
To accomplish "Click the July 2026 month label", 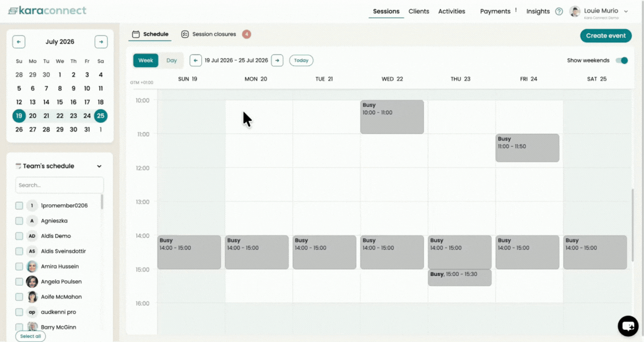I will click(x=60, y=42).
